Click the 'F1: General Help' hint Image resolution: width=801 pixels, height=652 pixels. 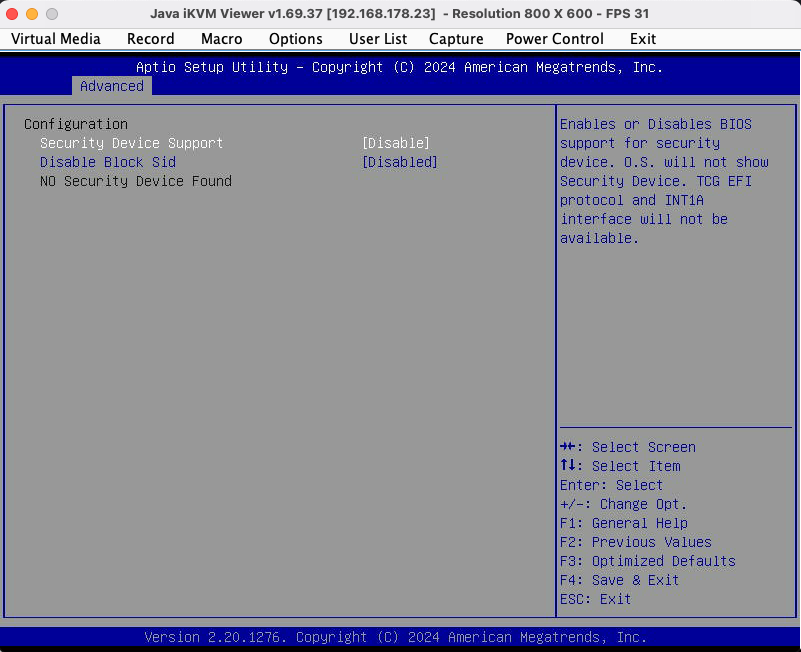(x=624, y=523)
